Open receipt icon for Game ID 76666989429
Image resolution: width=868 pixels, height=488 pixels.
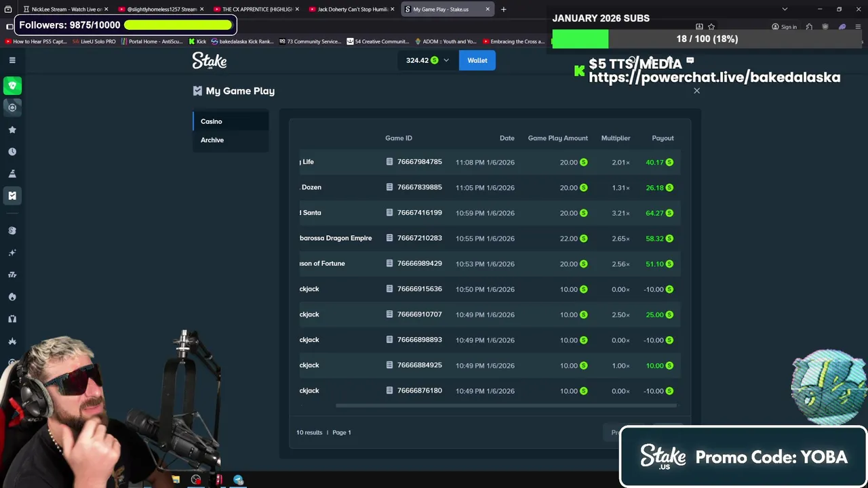coord(389,264)
